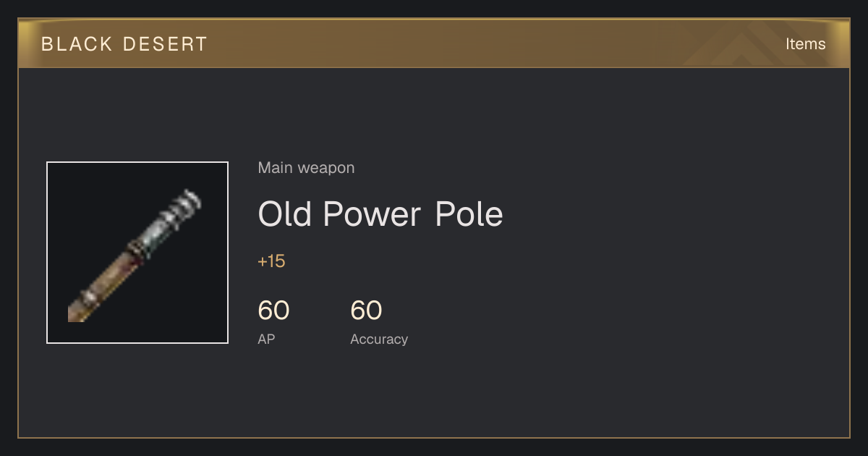Screen dimensions: 868x456
Task: Click the word Old in the title
Action: click(286, 214)
